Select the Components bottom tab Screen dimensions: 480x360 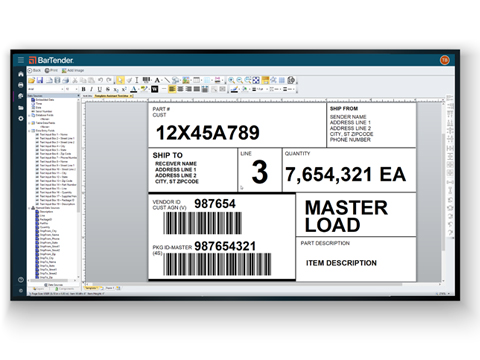pos(64,289)
